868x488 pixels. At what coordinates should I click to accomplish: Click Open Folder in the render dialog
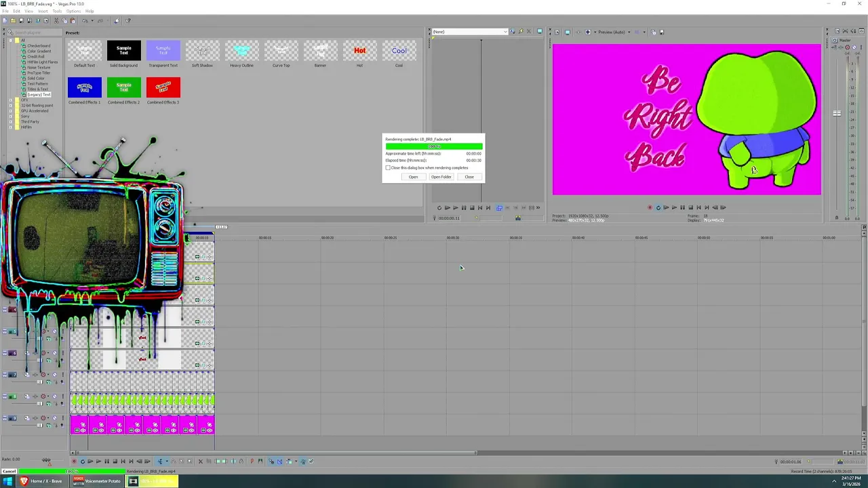coord(441,177)
